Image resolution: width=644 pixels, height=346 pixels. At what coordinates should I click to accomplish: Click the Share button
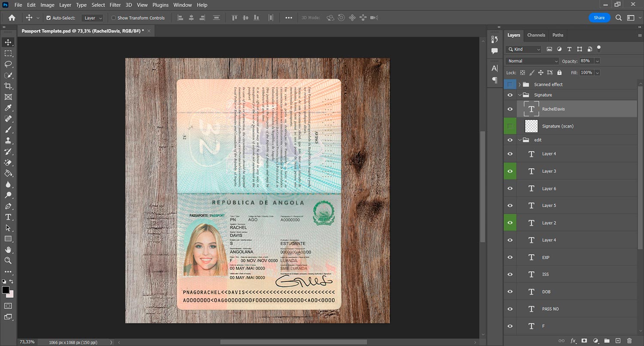tap(599, 18)
